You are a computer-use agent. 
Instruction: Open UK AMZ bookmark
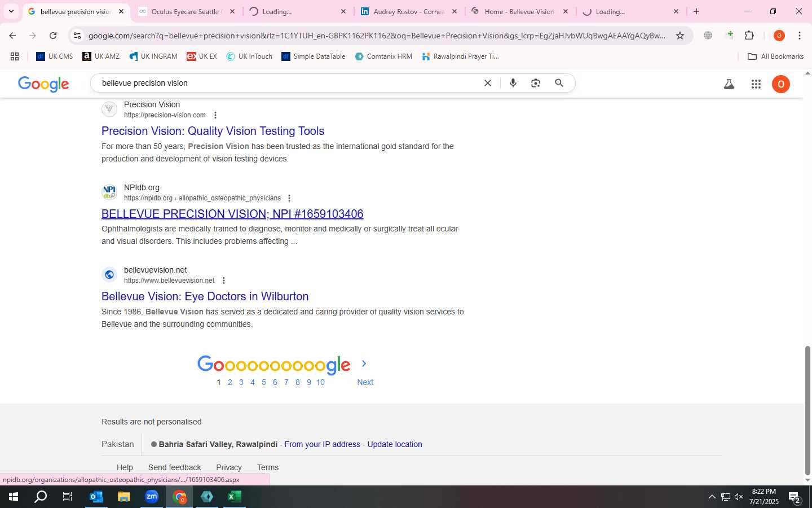click(101, 56)
